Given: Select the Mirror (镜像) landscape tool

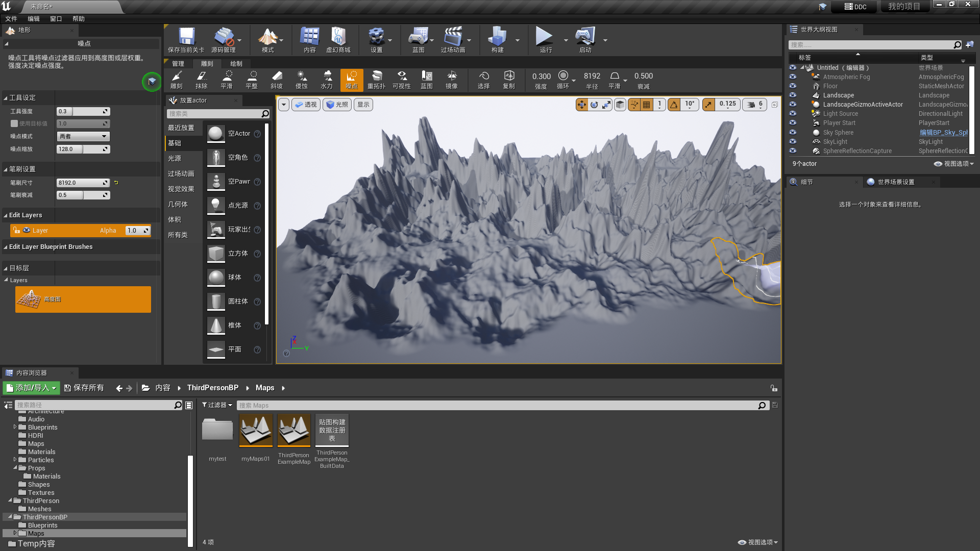Looking at the screenshot, I should click(452, 80).
